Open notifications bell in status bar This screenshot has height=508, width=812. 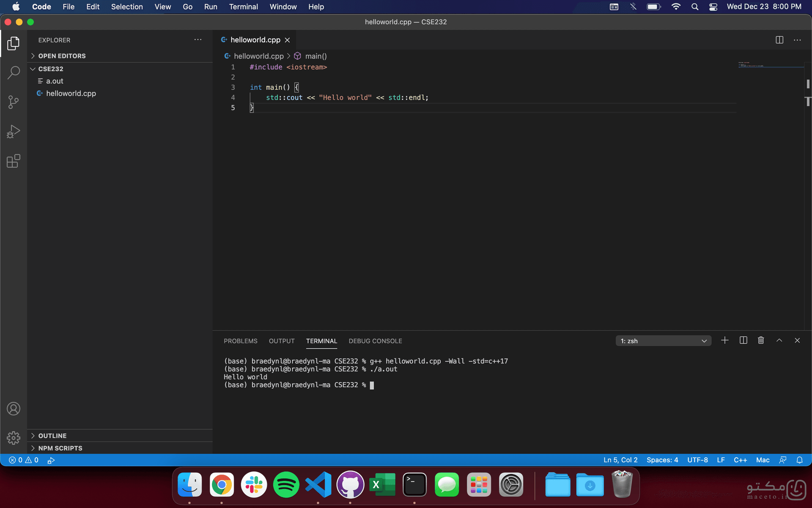click(x=799, y=460)
